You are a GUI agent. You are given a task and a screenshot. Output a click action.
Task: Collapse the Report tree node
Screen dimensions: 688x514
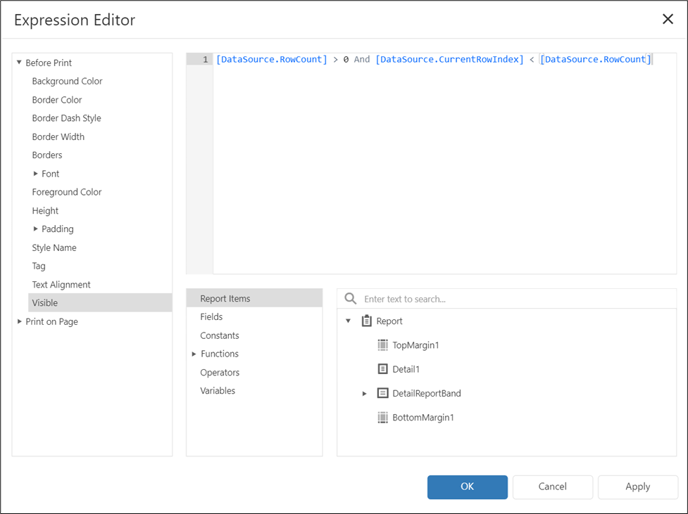[x=348, y=321]
